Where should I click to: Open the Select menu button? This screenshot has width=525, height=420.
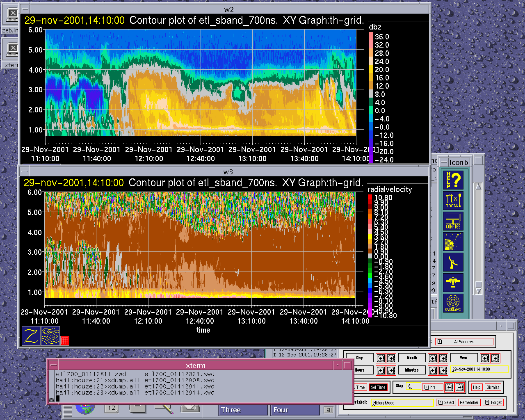[x=446, y=402]
